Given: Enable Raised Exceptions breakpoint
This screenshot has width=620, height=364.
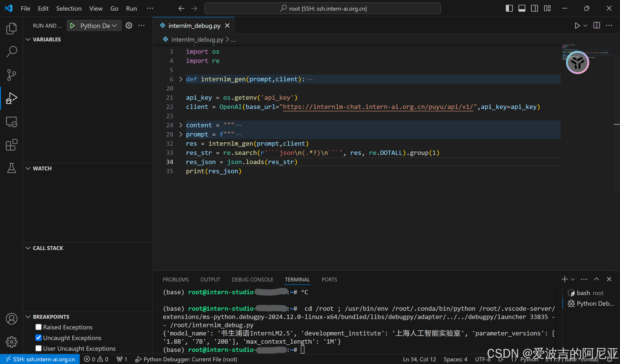Looking at the screenshot, I should point(38,327).
